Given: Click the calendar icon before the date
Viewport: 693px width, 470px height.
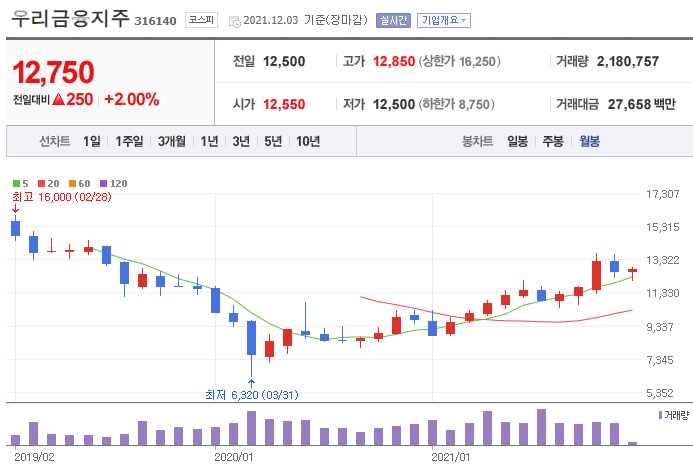Looking at the screenshot, I should pyautogui.click(x=234, y=21).
